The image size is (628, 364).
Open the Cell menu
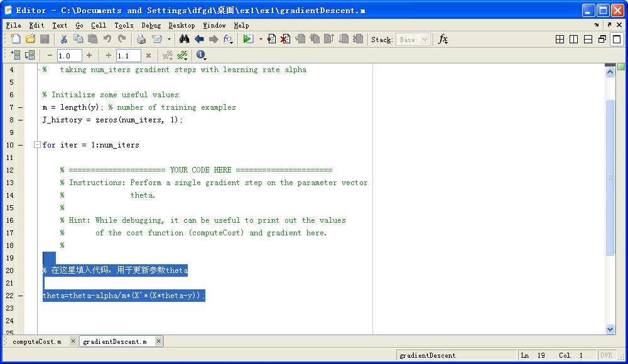(x=99, y=25)
